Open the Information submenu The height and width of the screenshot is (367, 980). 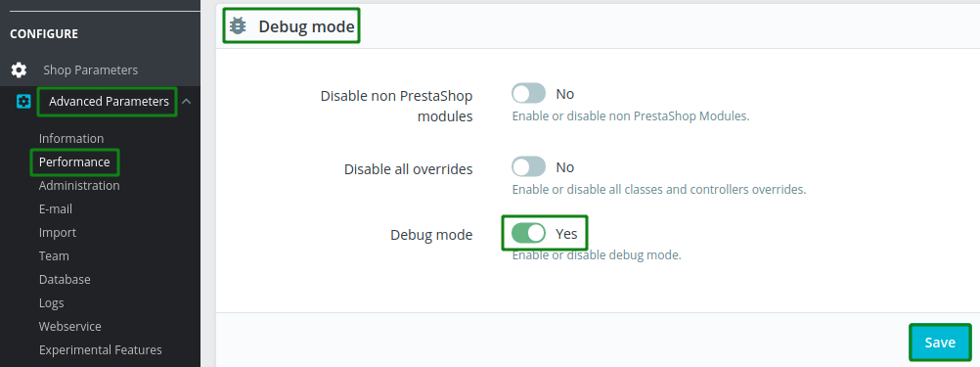tap(71, 138)
